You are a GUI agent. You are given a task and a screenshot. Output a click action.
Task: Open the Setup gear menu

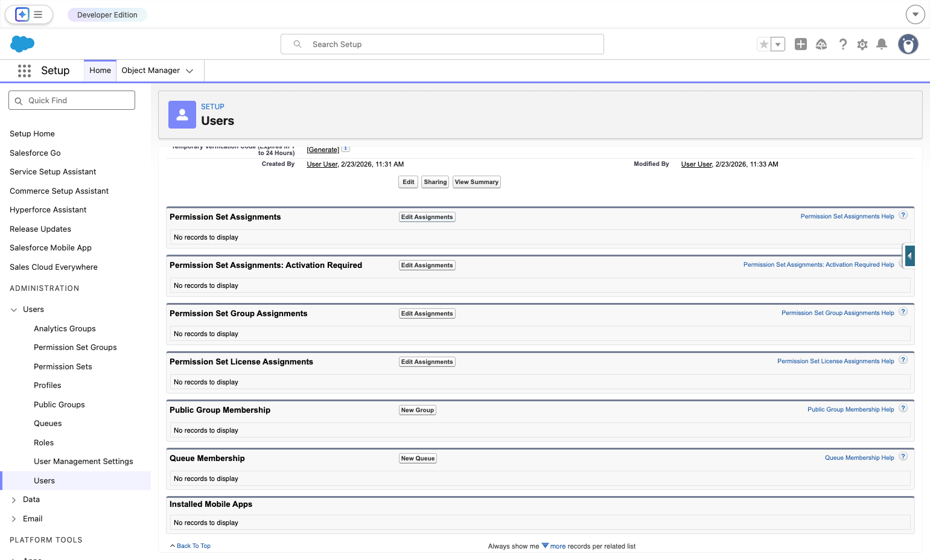pos(862,44)
